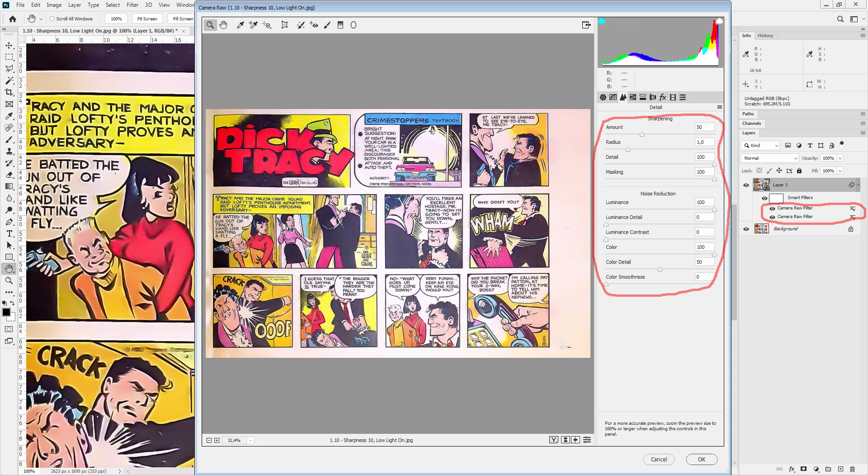Select the Spot Removal tool in Camera Raw

coord(301,25)
